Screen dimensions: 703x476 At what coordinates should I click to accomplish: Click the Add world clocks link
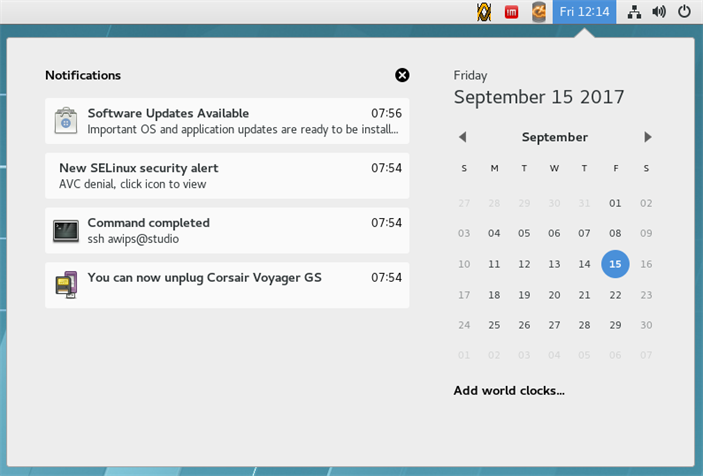click(x=509, y=390)
